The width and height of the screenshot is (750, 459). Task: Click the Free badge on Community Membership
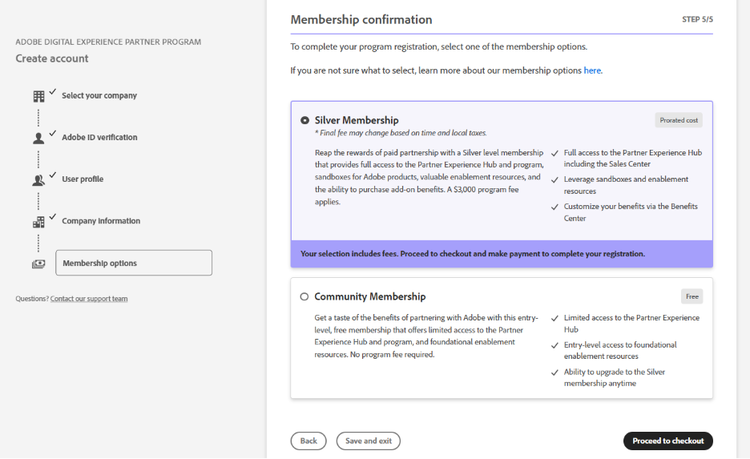click(692, 296)
